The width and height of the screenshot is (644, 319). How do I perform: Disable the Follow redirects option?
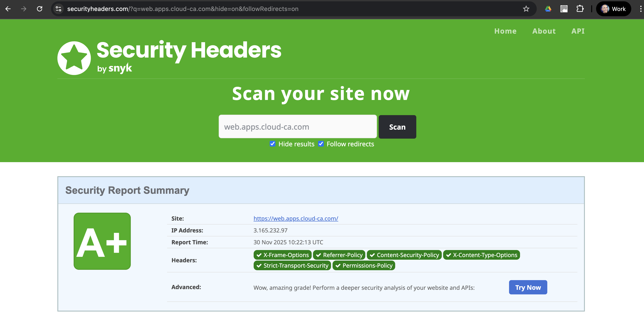pos(321,144)
